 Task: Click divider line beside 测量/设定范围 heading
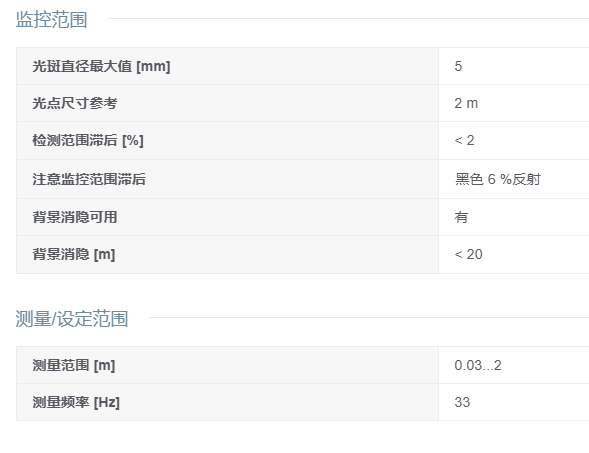pos(369,317)
